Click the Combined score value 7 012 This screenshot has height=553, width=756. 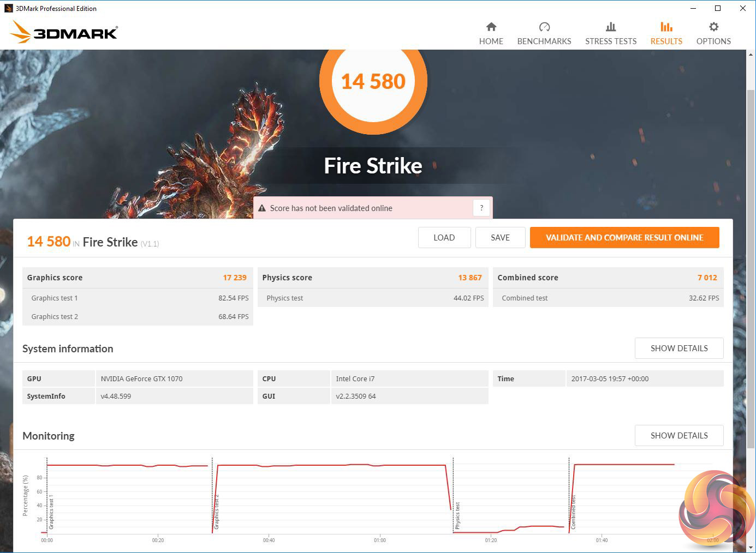[x=707, y=278]
